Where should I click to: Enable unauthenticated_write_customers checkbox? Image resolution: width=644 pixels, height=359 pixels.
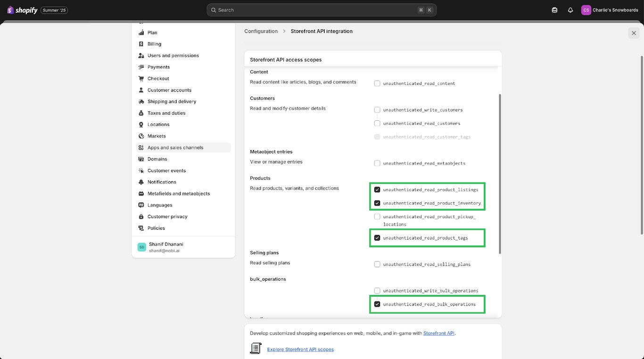point(377,110)
